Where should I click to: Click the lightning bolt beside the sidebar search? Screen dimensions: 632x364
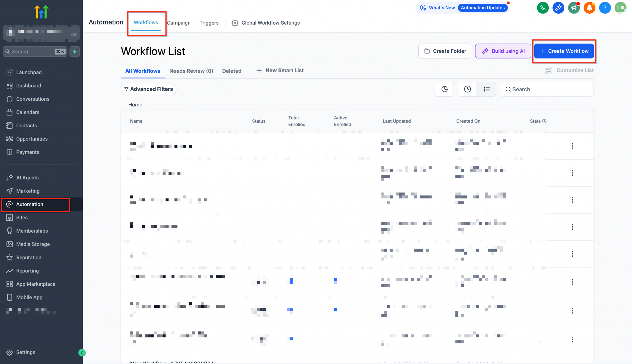pos(75,52)
